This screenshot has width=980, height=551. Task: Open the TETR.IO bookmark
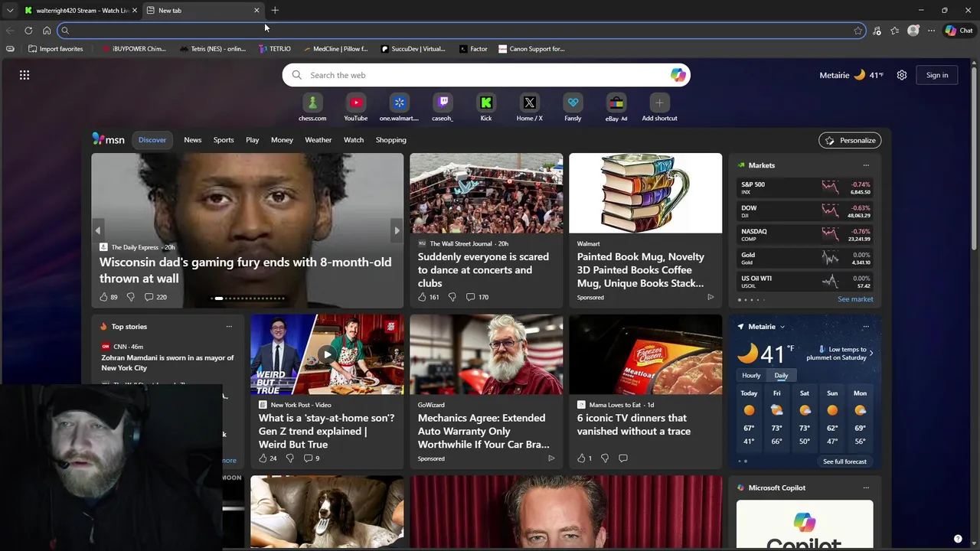coord(274,49)
